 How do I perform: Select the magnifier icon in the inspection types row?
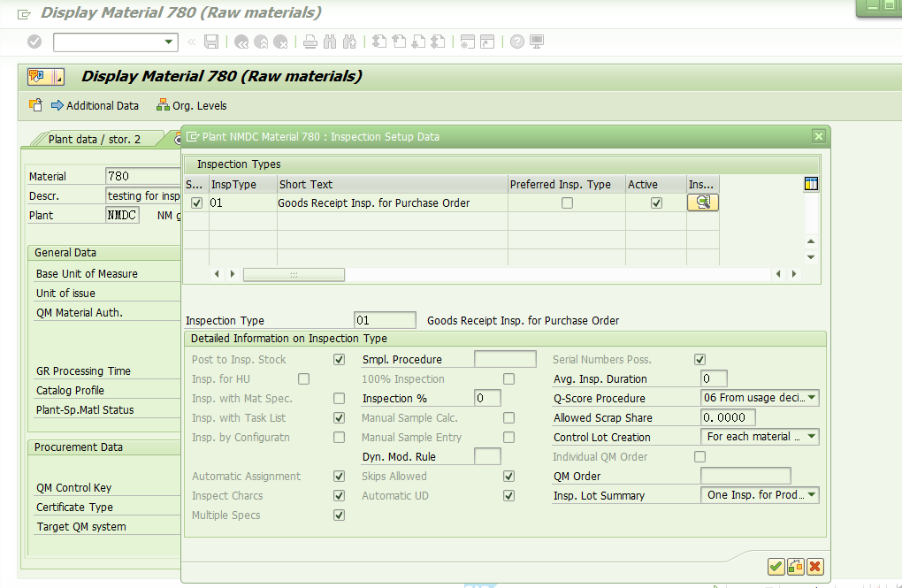pyautogui.click(x=703, y=202)
